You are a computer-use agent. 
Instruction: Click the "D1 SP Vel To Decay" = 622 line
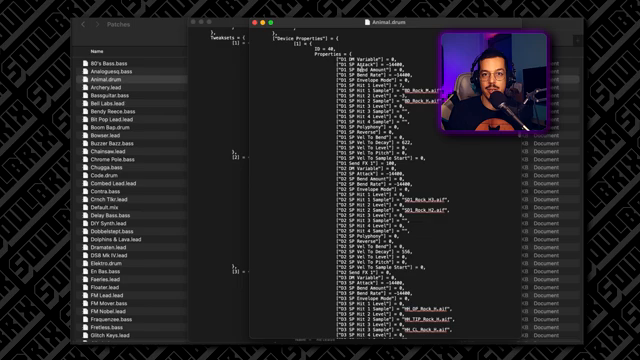(374, 142)
